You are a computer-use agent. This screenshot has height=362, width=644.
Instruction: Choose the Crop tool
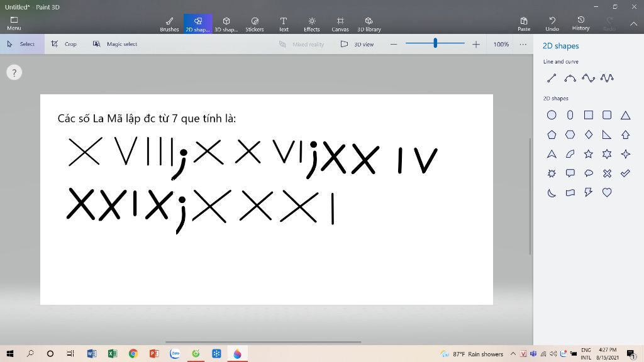(64, 44)
